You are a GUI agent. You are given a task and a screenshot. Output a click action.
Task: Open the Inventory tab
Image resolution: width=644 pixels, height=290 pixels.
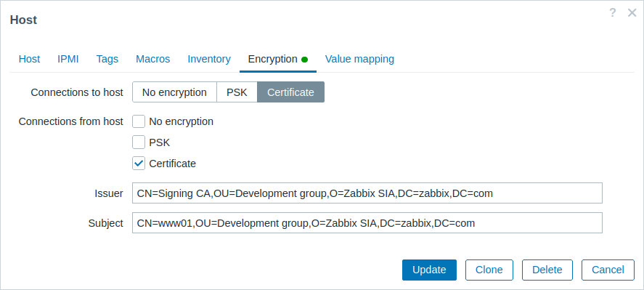209,59
